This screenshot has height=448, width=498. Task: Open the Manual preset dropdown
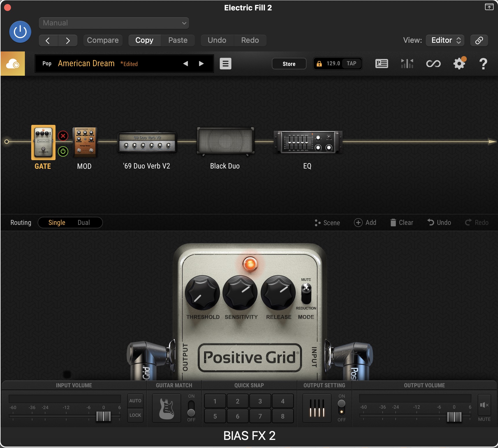coord(114,23)
